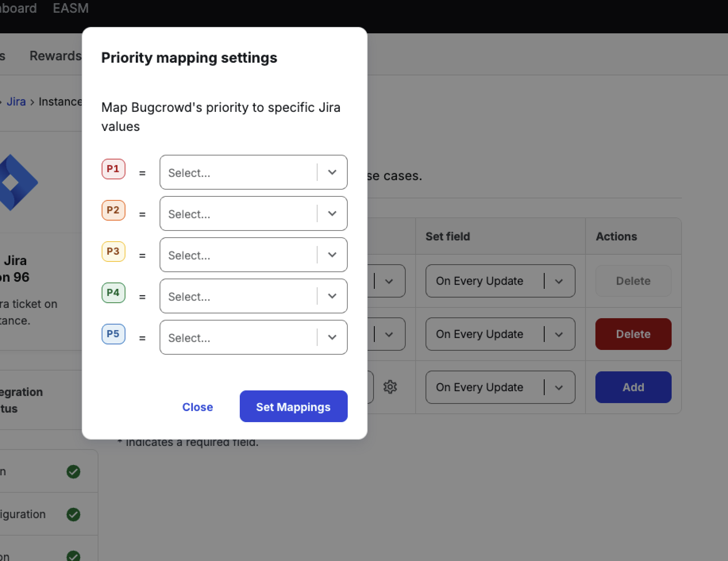Open the P3 mapping Select dropdown
728x561 pixels.
(x=253, y=255)
